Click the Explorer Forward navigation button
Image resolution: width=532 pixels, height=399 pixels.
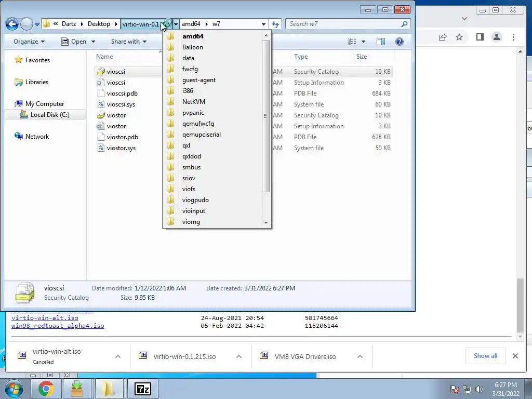tap(26, 24)
